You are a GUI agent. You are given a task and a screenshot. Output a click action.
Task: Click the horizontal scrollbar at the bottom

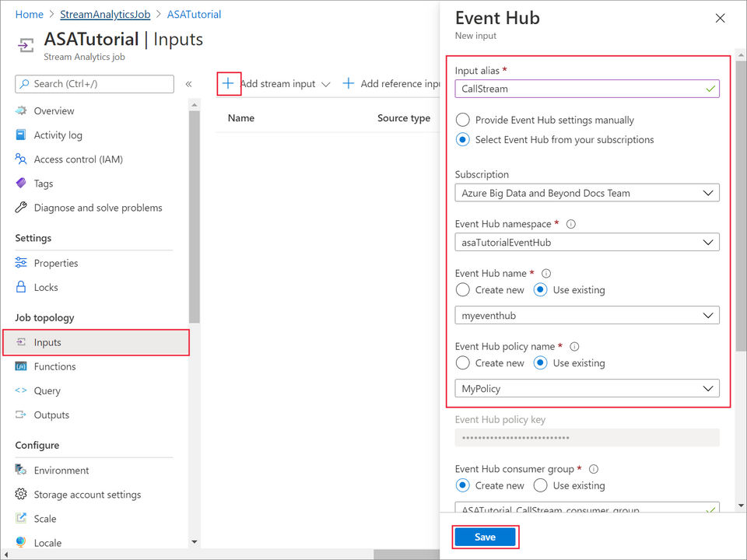tap(406, 555)
